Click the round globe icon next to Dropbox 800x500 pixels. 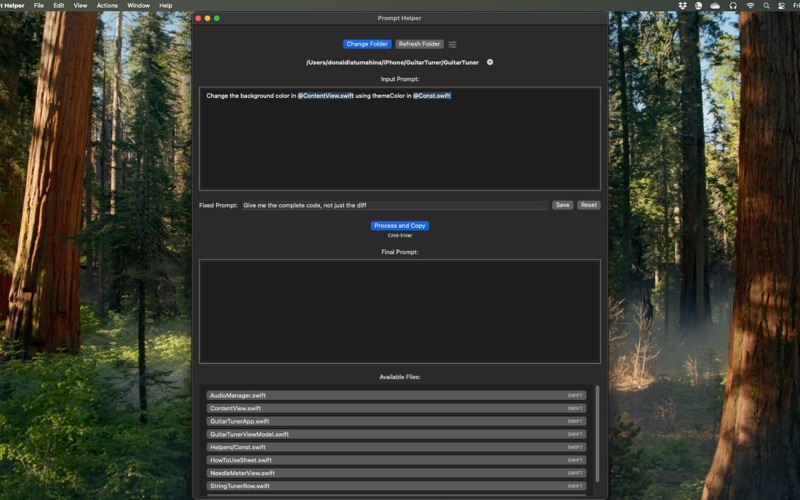click(698, 6)
